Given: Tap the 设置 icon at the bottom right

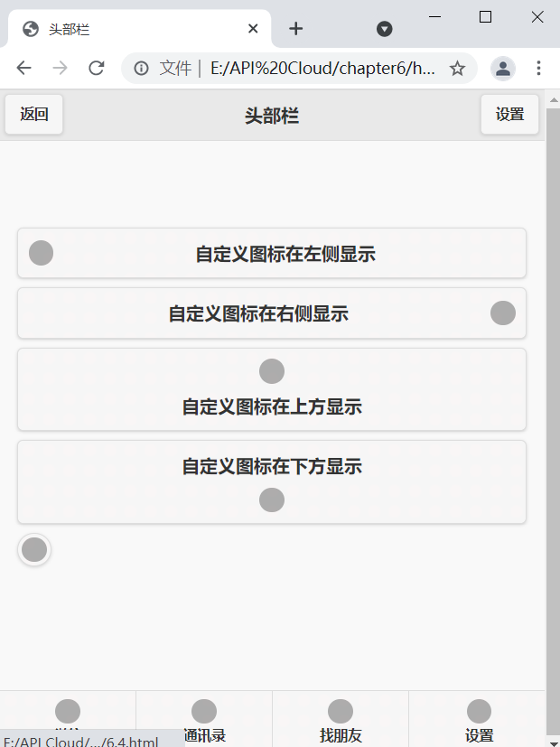Looking at the screenshot, I should (478, 711).
